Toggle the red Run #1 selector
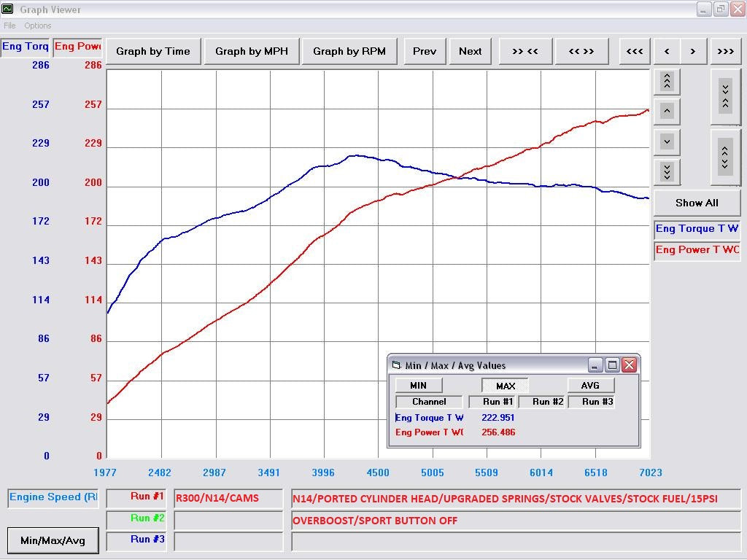747x560 pixels. coord(137,497)
